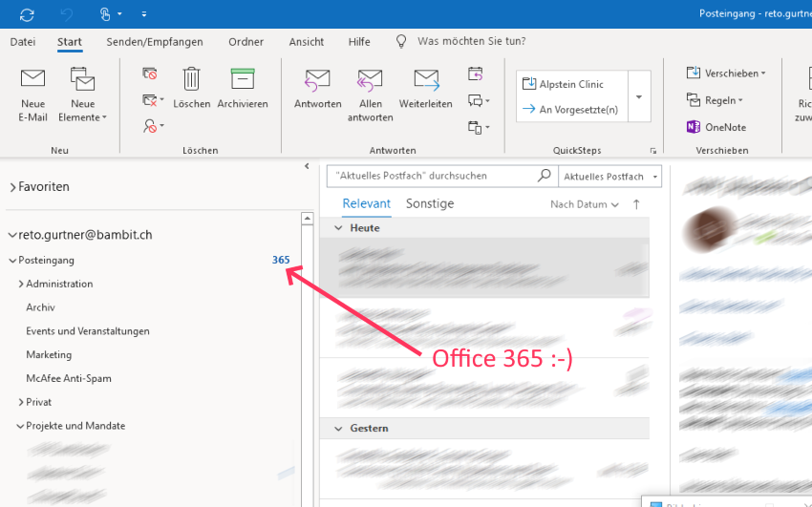Open the Nach Datum sort dropdown
812x507 pixels.
[x=584, y=204]
